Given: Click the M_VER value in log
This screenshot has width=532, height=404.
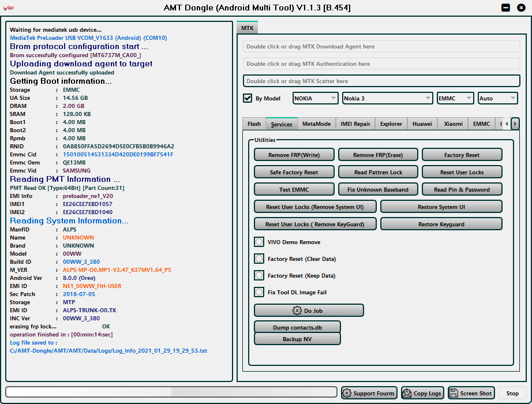Looking at the screenshot, I should click(x=117, y=270).
